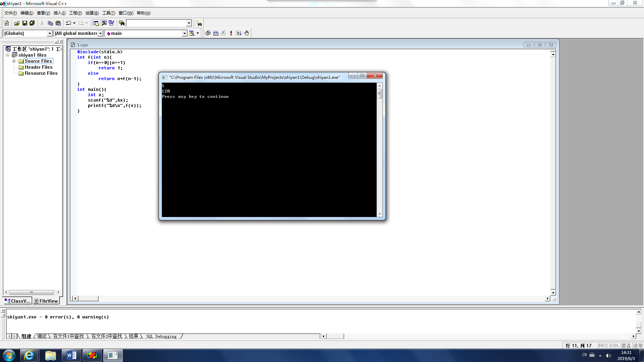The height and width of the screenshot is (362, 644).
Task: Toggle the Output pane toolbar button
Action: pyautogui.click(x=104, y=23)
